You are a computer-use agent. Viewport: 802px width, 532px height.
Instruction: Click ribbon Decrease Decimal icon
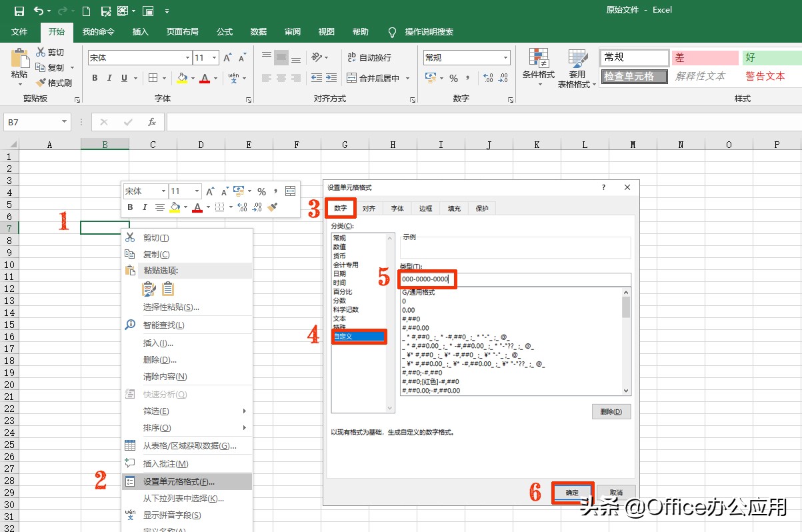coord(504,78)
